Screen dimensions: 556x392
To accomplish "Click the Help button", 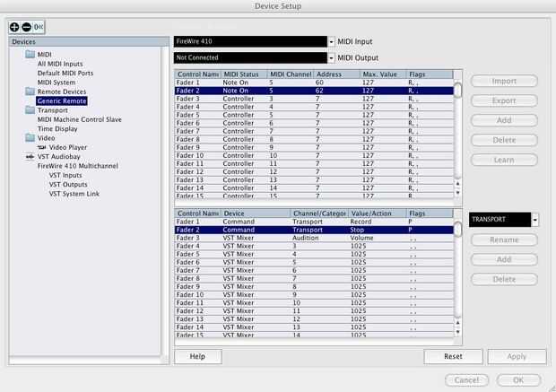I will pos(198,356).
